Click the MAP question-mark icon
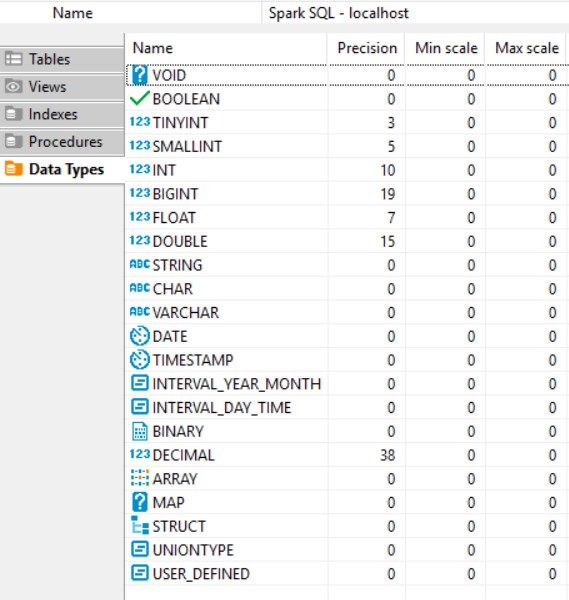This screenshot has height=600, width=569. (140, 502)
